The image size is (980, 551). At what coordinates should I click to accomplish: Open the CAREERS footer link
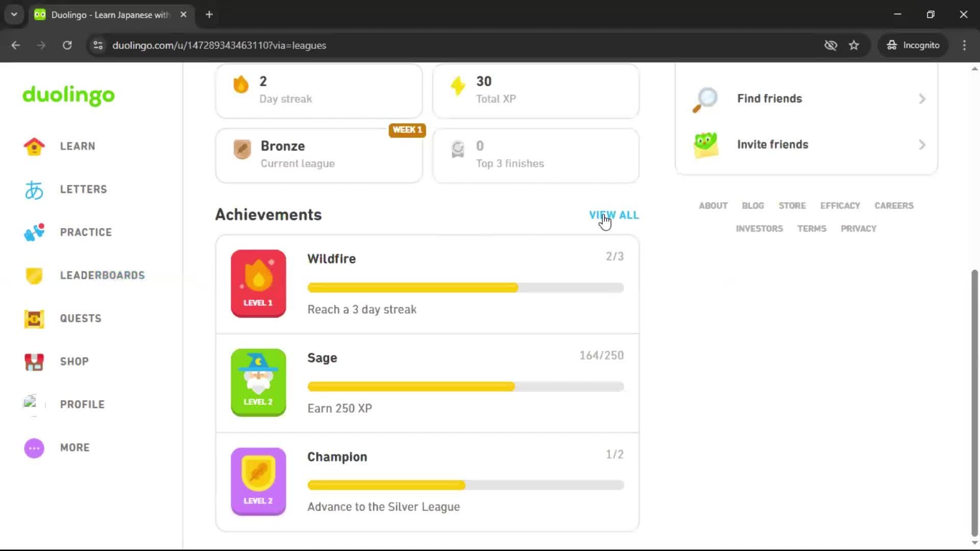point(894,205)
